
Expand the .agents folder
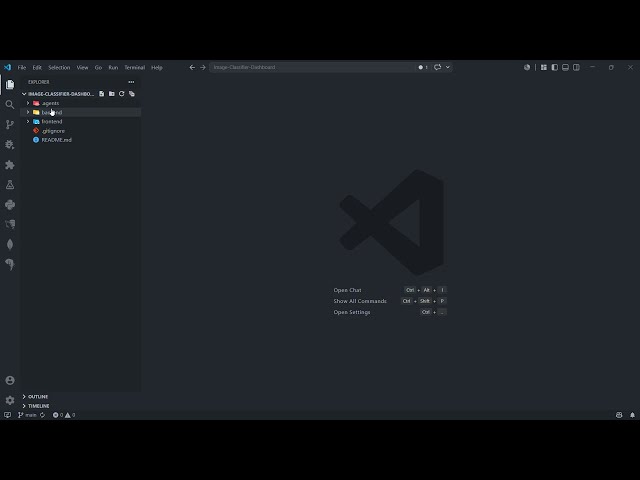pos(81,103)
